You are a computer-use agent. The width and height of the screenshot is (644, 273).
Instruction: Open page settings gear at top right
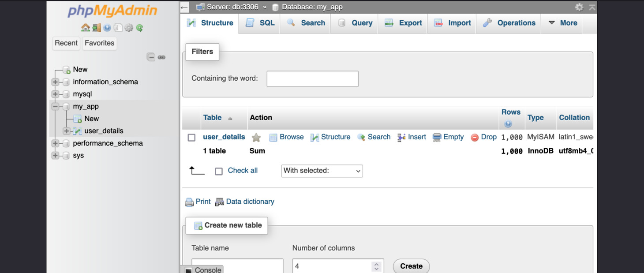[579, 7]
